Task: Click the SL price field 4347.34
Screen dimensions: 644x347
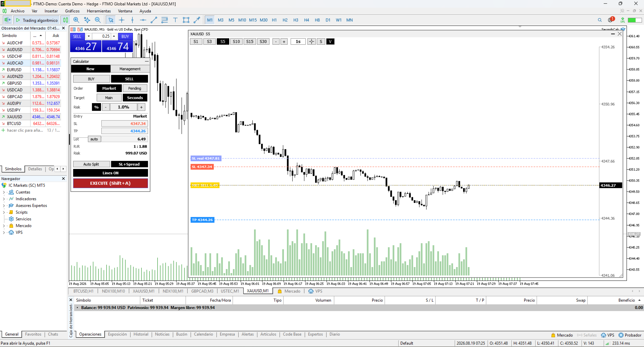Action: [125, 124]
